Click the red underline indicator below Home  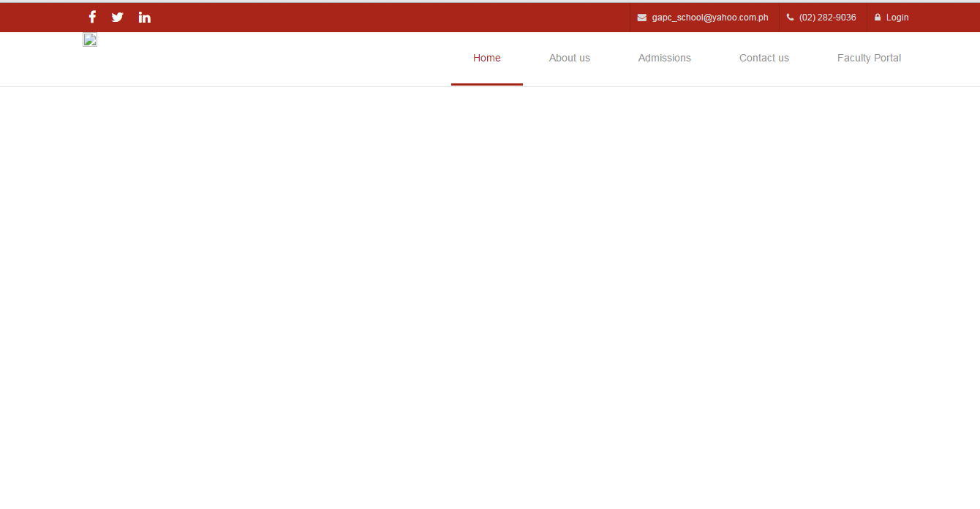[486, 84]
